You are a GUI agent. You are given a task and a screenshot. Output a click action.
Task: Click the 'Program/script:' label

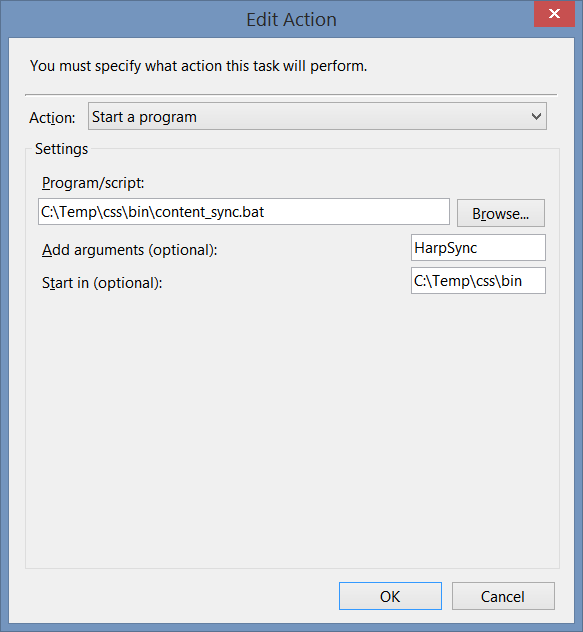coord(93,183)
